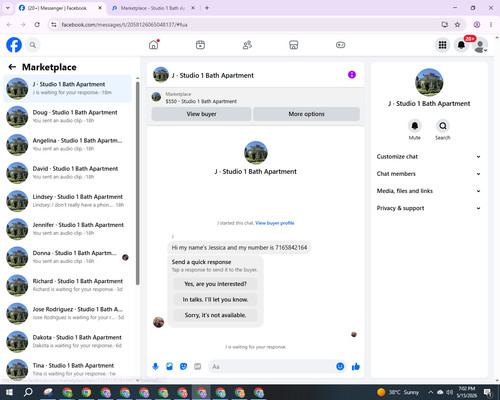Viewport: 500px width, 400px height.
Task: Select the J - Studio 1 Bath Apartment chat
Action: (67, 89)
